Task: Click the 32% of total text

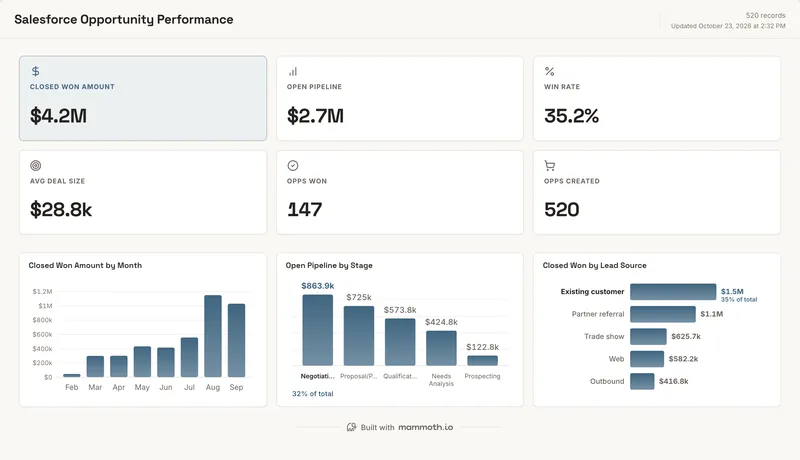Action: [313, 394]
